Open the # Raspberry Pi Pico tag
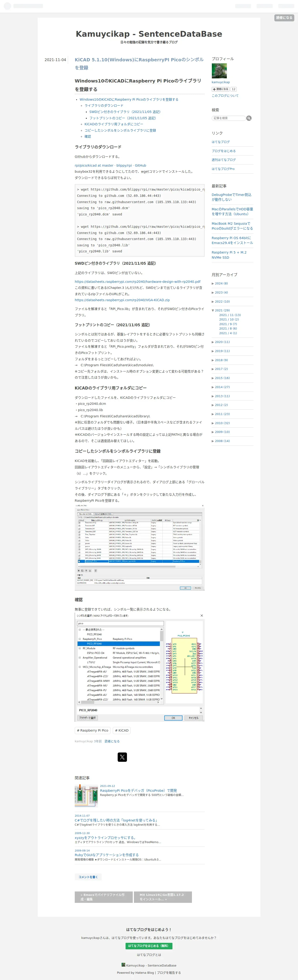 tap(93, 730)
